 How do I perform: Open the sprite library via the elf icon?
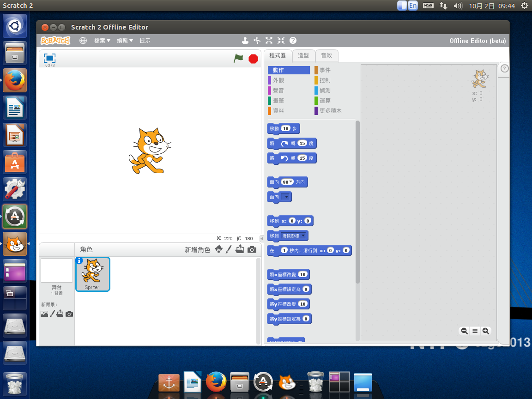tap(218, 249)
